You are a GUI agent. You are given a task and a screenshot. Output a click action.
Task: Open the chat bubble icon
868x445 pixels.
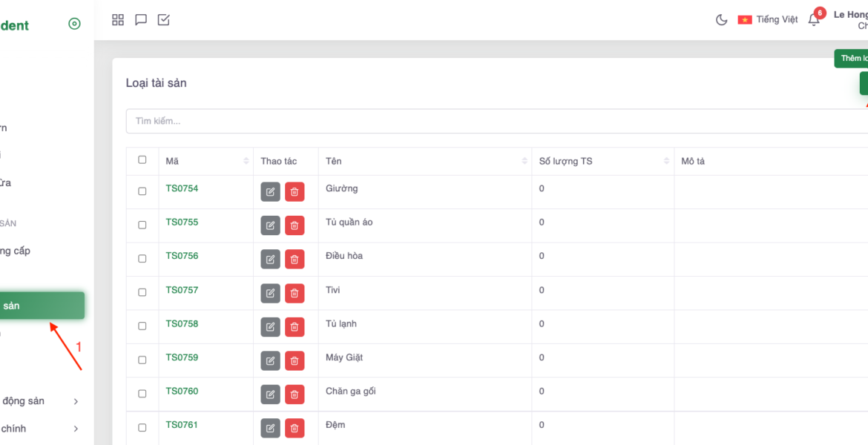[x=141, y=20]
